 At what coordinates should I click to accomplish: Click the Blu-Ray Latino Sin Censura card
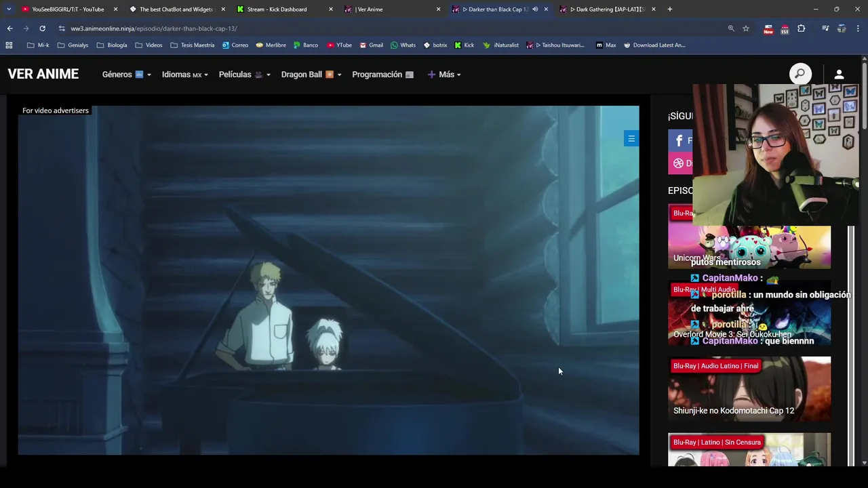pyautogui.click(x=749, y=450)
